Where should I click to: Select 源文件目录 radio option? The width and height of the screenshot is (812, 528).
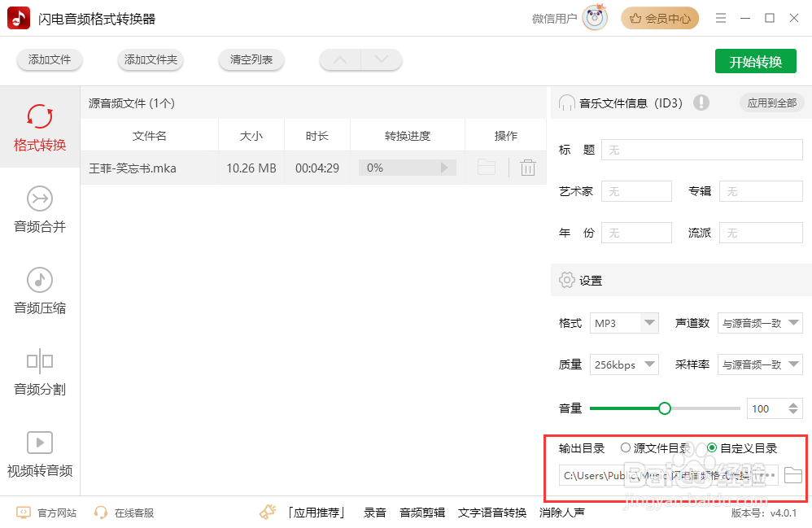click(x=626, y=447)
